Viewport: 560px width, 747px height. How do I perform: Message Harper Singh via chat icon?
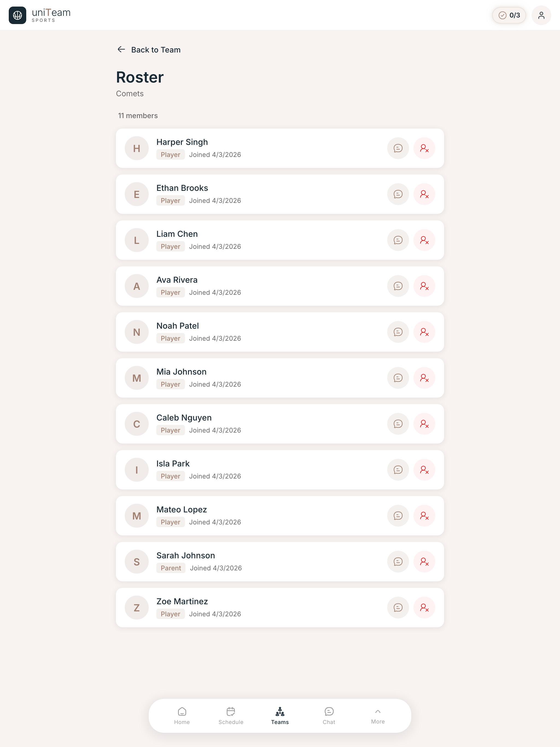(x=398, y=148)
